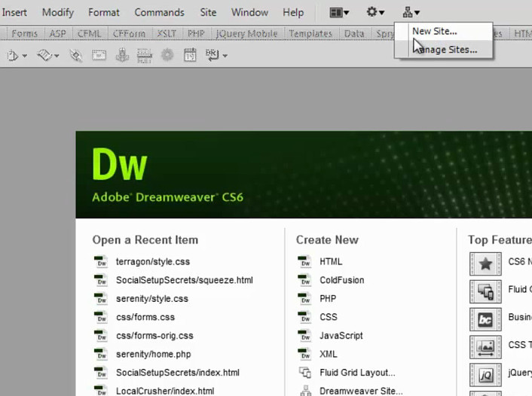Screen dimensions: 532x396
Task: Create a new JavaScript file
Action: coord(341,336)
